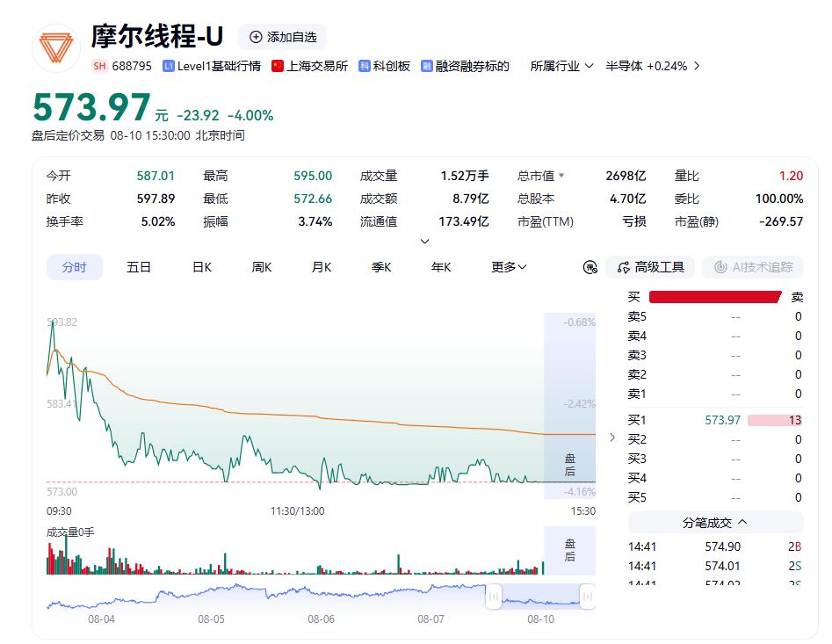
Task: Click the 换手率 value 5.02%
Action: (x=158, y=221)
